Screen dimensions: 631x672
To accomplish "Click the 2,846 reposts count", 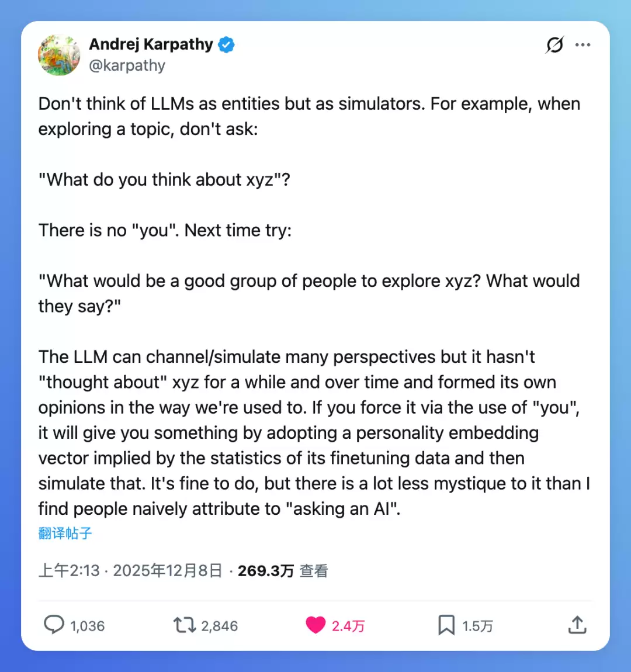I will coord(220,626).
